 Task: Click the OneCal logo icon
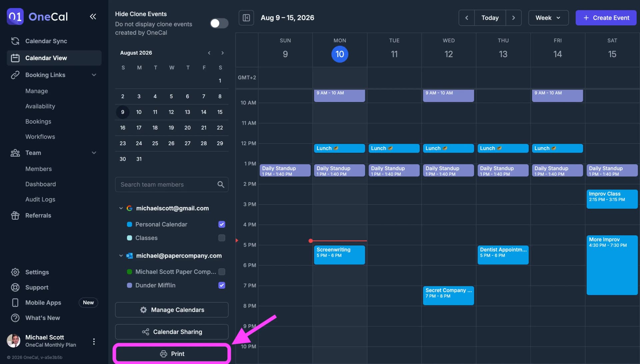coord(15,17)
